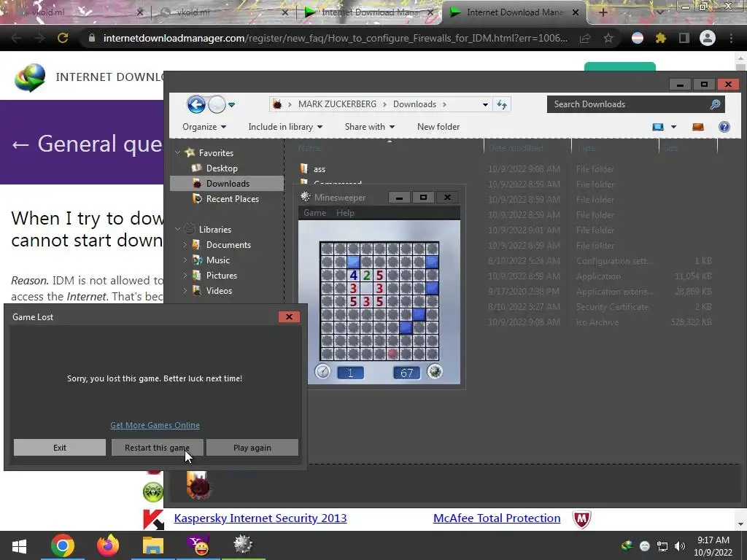Select the Pictures library
The height and width of the screenshot is (560, 747).
point(221,275)
